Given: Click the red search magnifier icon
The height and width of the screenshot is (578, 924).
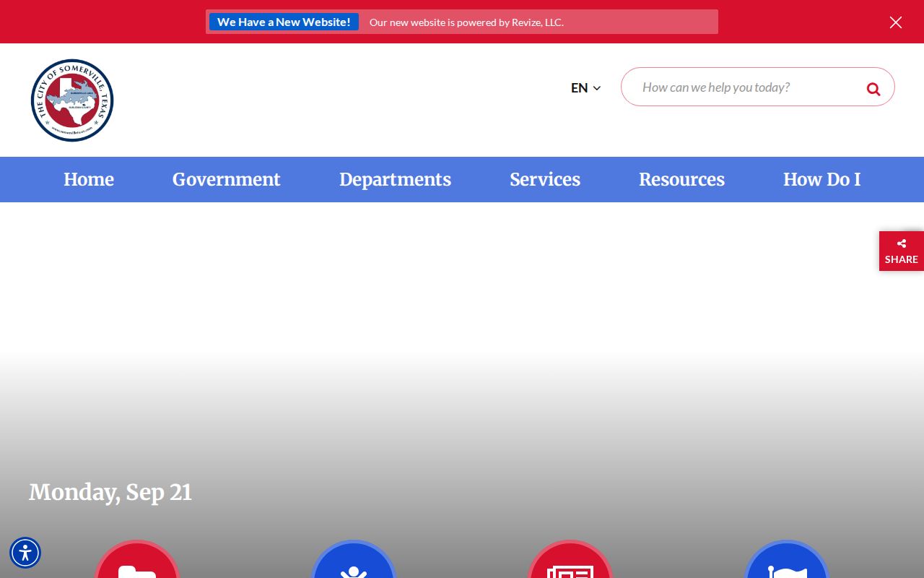Looking at the screenshot, I should (x=873, y=89).
